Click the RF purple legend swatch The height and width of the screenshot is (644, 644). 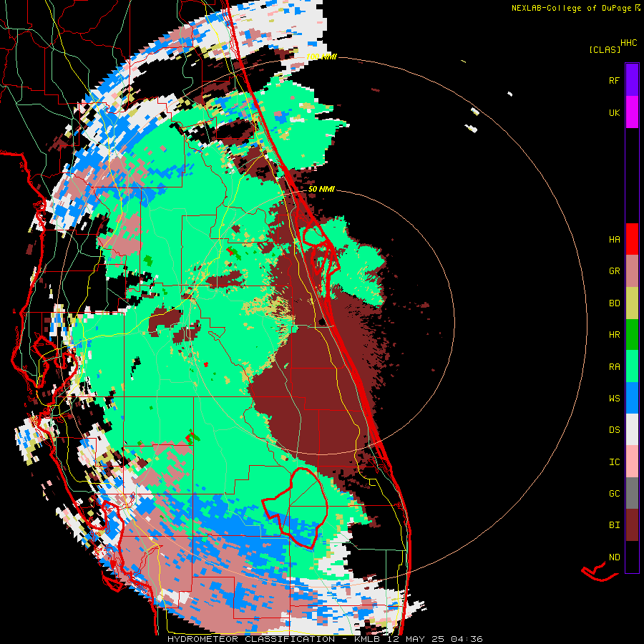632,80
